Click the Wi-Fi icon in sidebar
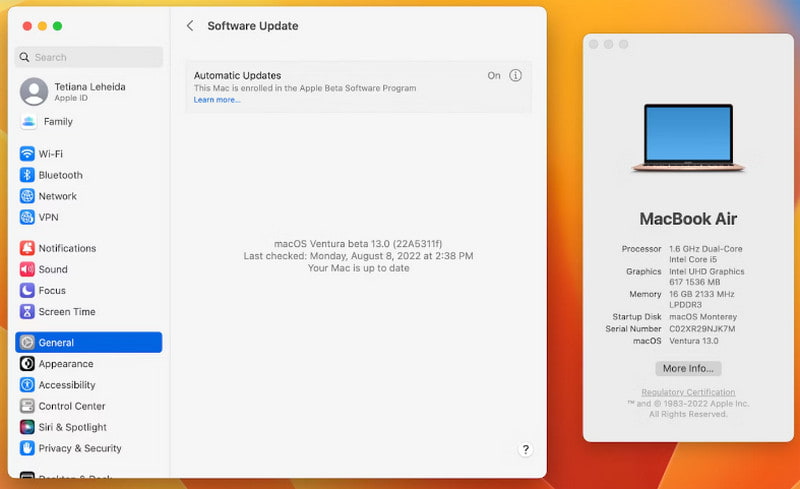Screen dimensions: 800x489 pos(27,154)
